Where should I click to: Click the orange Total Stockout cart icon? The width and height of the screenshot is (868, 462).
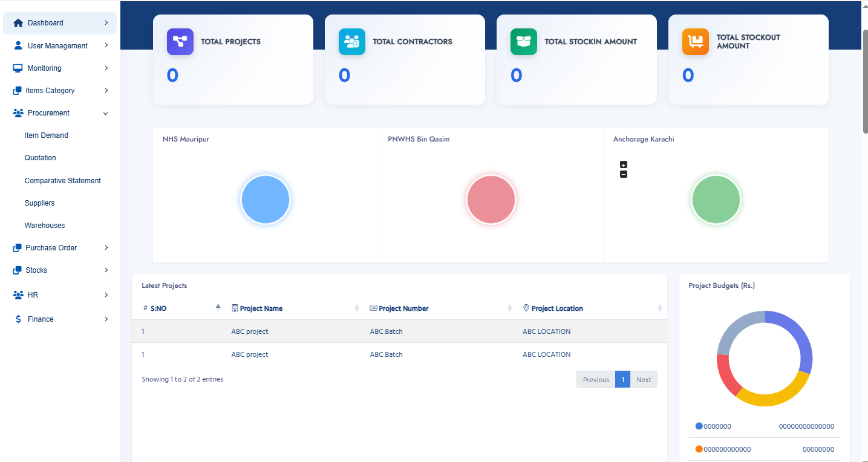click(695, 42)
